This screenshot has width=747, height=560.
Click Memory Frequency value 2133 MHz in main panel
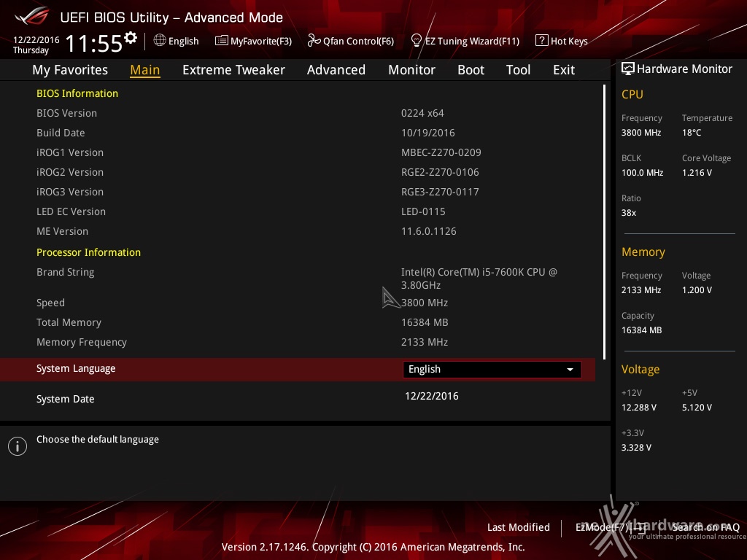(x=425, y=342)
